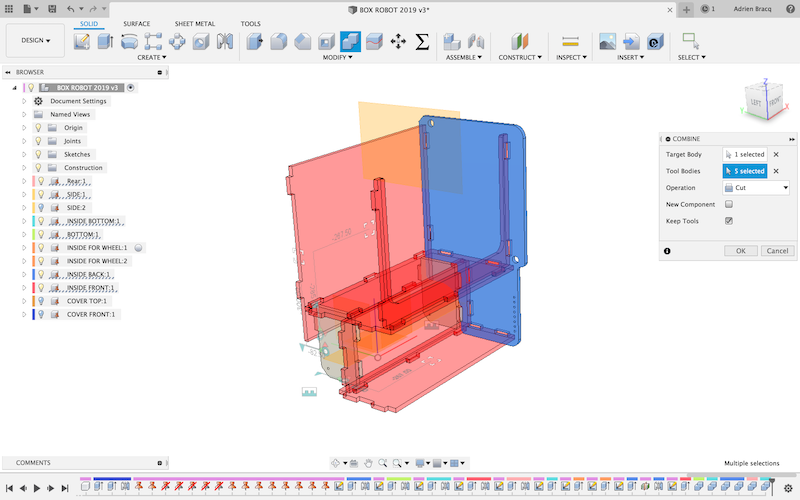The width and height of the screenshot is (800, 500).
Task: Open the Operation Cut dropdown
Action: (x=756, y=188)
